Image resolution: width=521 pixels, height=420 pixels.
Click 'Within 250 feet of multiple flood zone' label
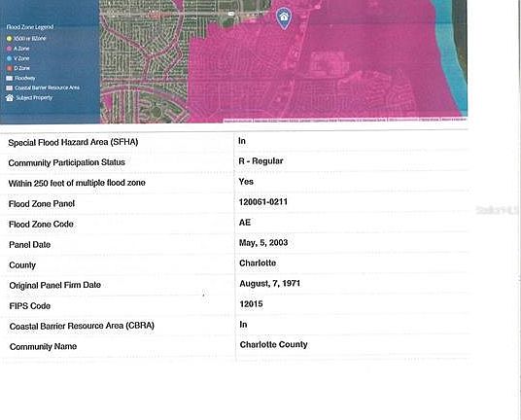(x=77, y=183)
